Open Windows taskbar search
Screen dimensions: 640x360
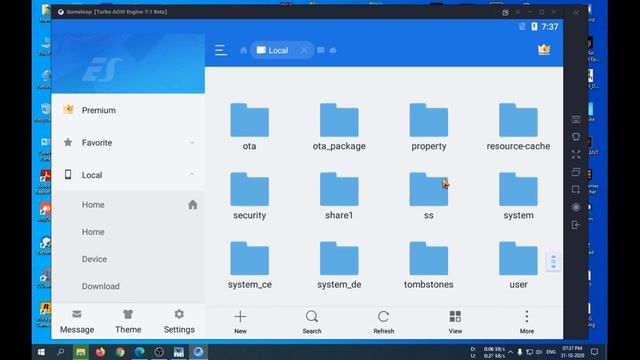click(x=60, y=351)
